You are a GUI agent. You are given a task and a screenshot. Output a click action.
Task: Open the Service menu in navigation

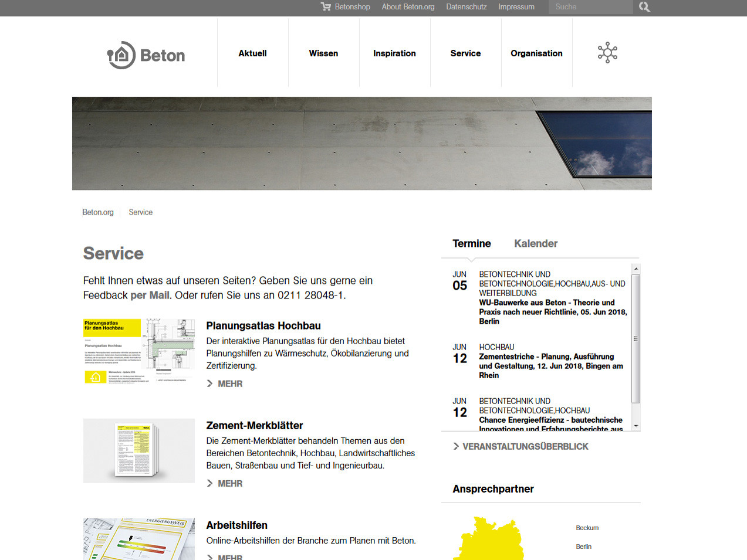pos(465,53)
